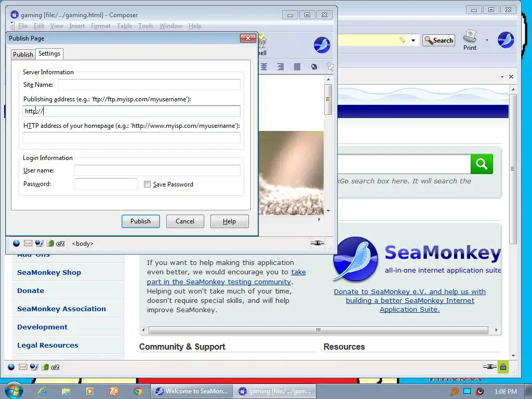Click the insert link globe icon in Composer
The height and width of the screenshot is (399, 532).
(314, 67)
